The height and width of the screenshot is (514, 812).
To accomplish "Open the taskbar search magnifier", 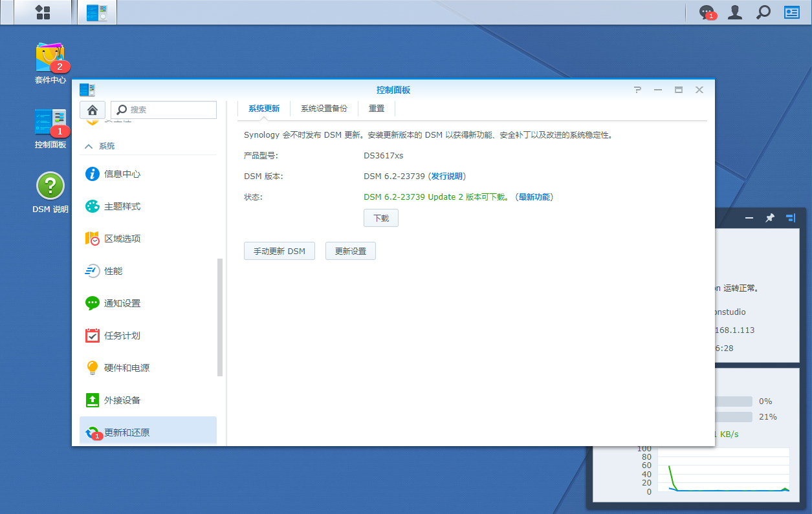I will pyautogui.click(x=762, y=12).
